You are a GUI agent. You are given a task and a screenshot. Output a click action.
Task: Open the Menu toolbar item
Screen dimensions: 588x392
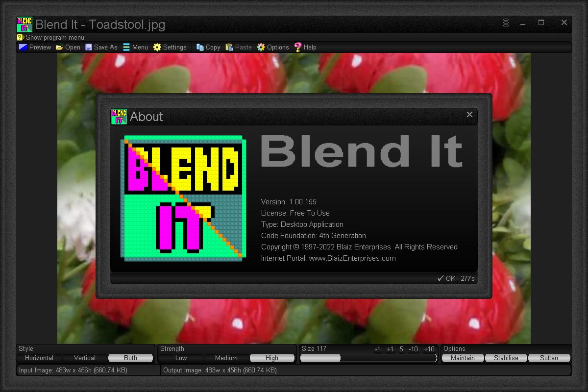click(x=135, y=47)
